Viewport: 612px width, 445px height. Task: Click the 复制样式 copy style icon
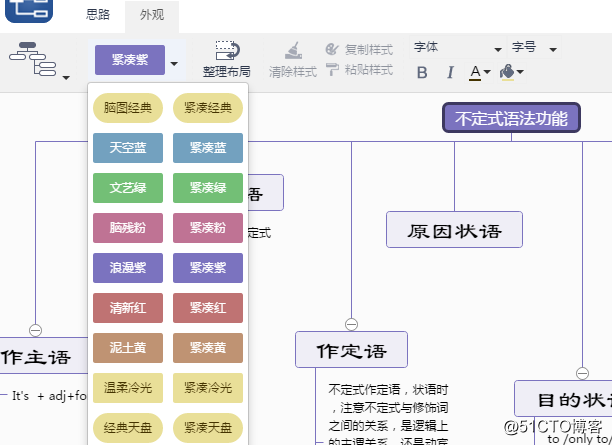point(332,49)
